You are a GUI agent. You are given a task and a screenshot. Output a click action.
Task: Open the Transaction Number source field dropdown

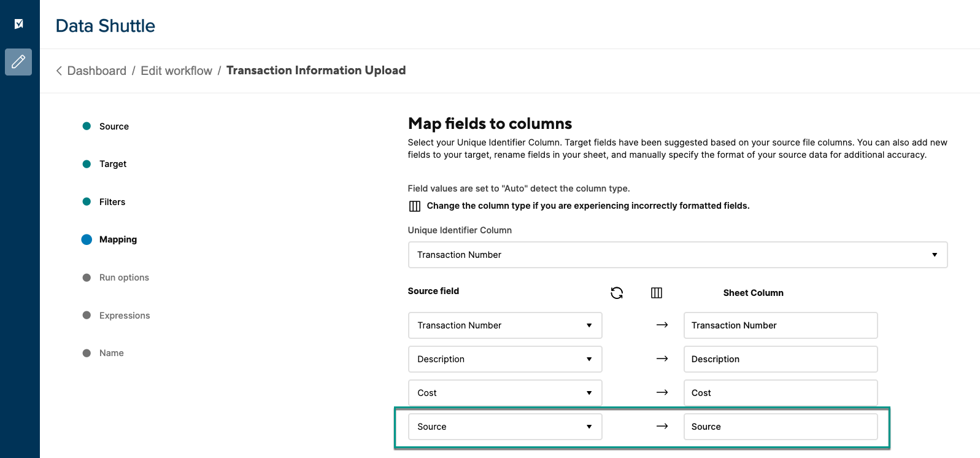(x=505, y=325)
